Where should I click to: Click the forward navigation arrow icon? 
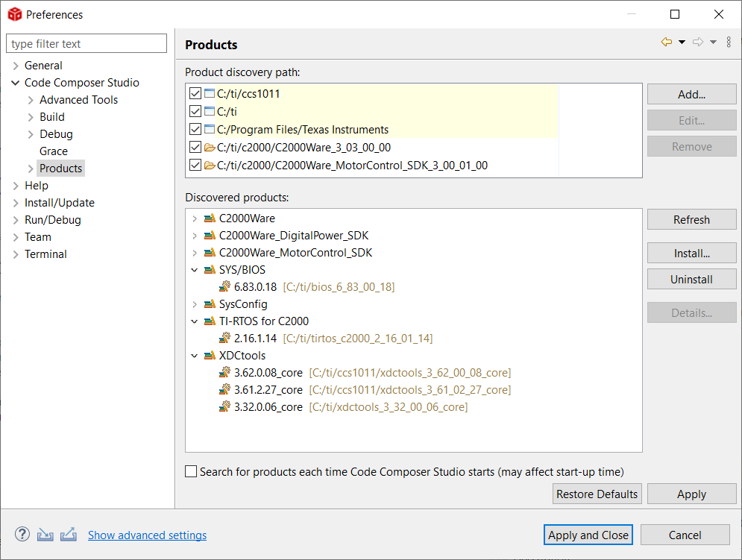[697, 42]
